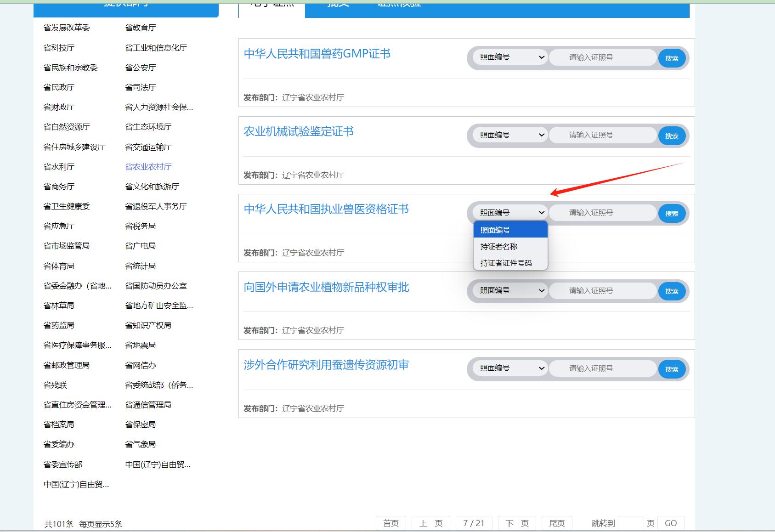Go to 下一页 in pagination
This screenshot has height=532, width=775.
(x=517, y=523)
